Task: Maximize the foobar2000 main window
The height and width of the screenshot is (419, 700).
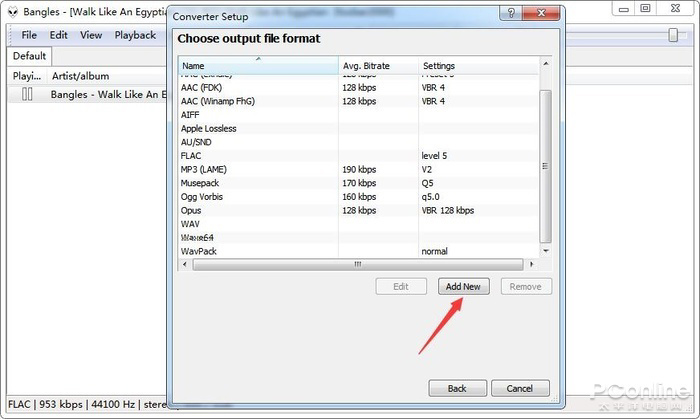Action: (x=646, y=8)
